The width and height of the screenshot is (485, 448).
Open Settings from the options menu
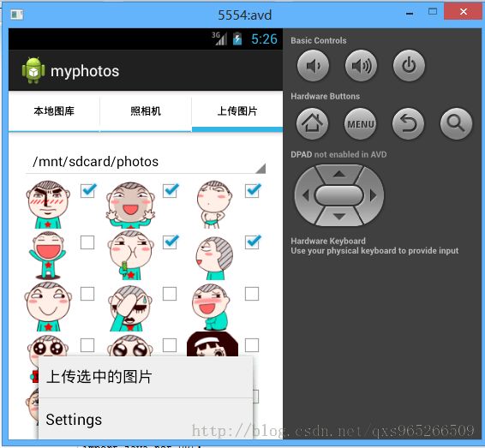[x=146, y=419]
